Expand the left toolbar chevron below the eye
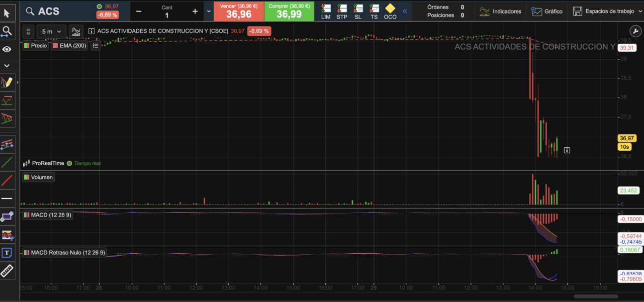This screenshot has height=302, width=644. tap(7, 66)
